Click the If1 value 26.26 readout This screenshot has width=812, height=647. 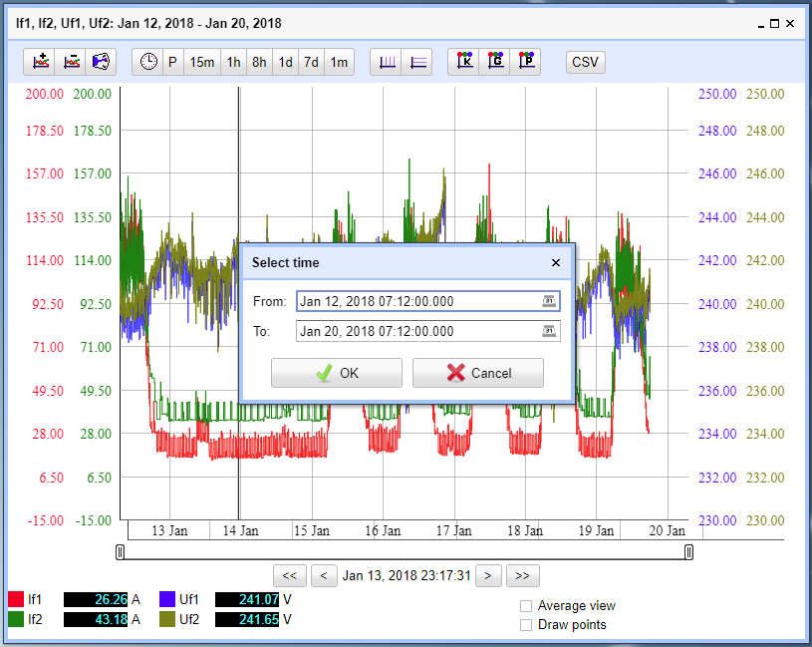click(x=96, y=599)
